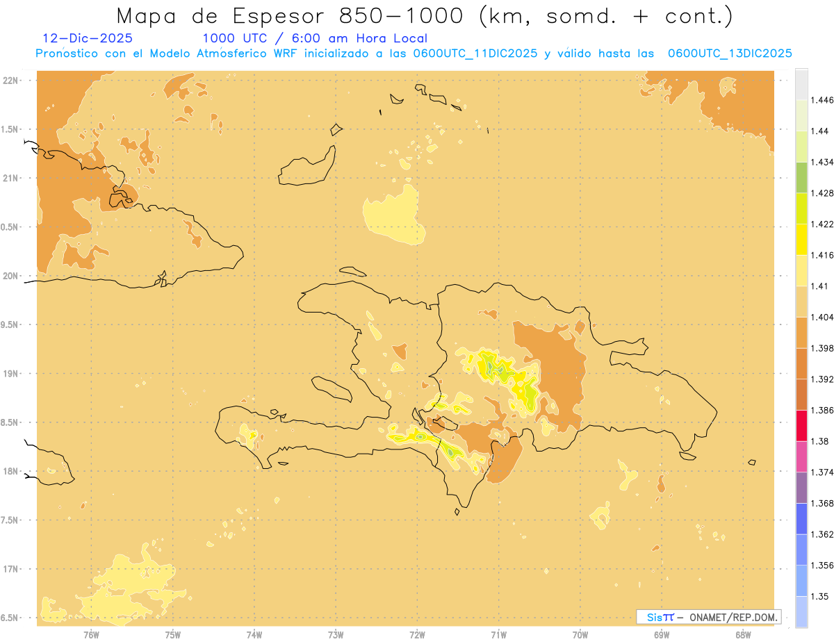The height and width of the screenshot is (644, 834).
Task: Click the '1000 UTC / 6:00 am Hora Local' text
Action: click(315, 38)
